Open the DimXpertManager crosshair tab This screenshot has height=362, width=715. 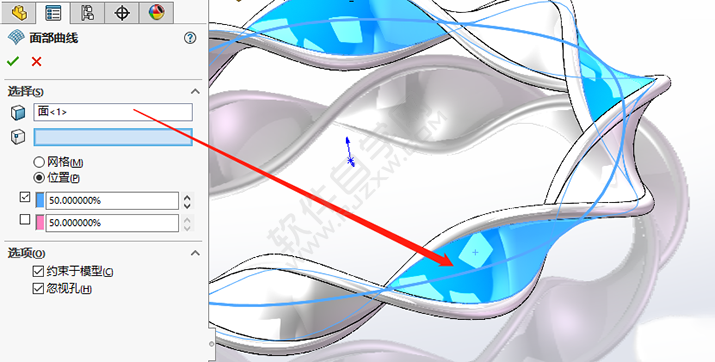click(x=122, y=13)
